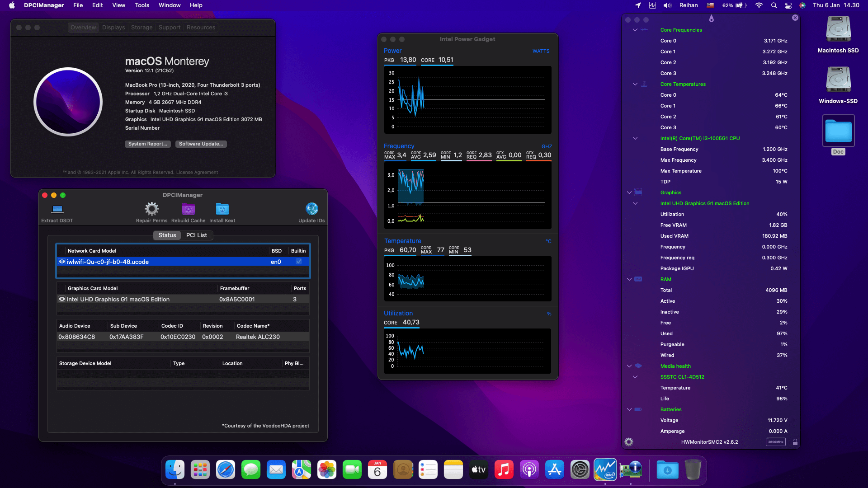Switch to Displays tab in About This Mac
Screen dimensions: 868x488
pos(113,28)
